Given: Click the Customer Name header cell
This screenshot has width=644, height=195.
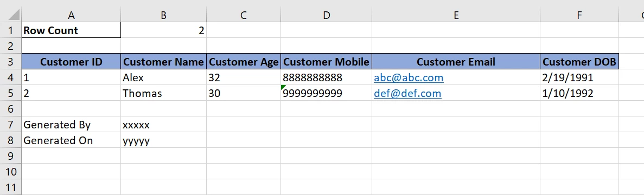Looking at the screenshot, I should click(x=163, y=61).
